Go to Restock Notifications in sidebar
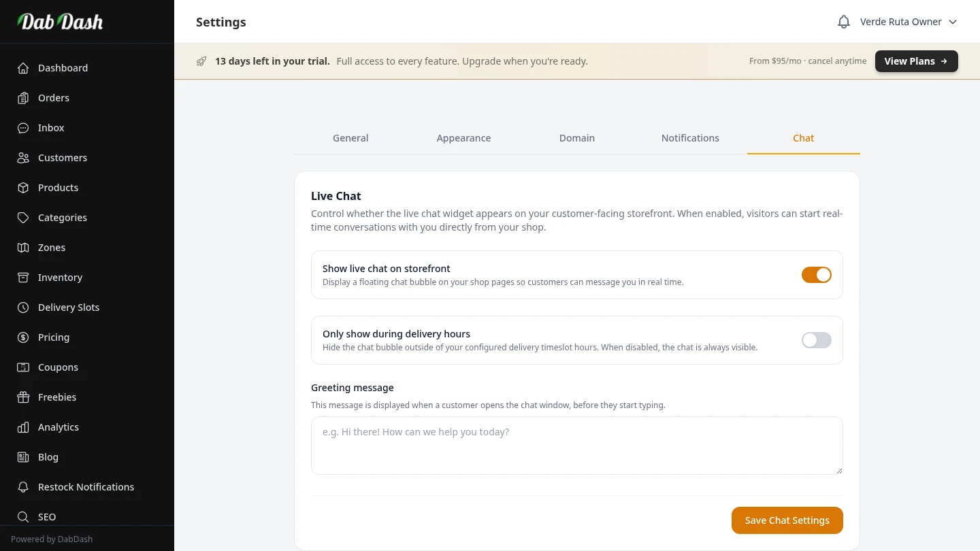The image size is (980, 551). click(x=86, y=487)
